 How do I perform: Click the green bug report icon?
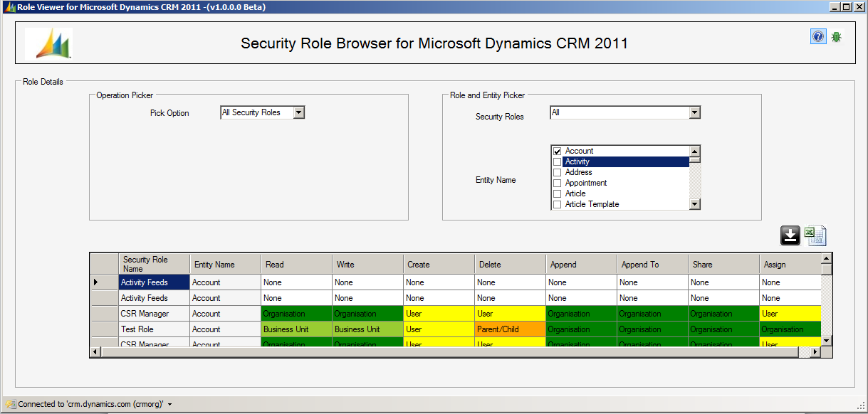[836, 36]
